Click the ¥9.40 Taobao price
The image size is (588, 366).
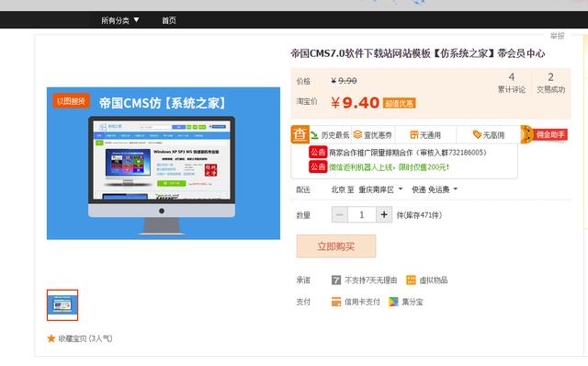[356, 103]
